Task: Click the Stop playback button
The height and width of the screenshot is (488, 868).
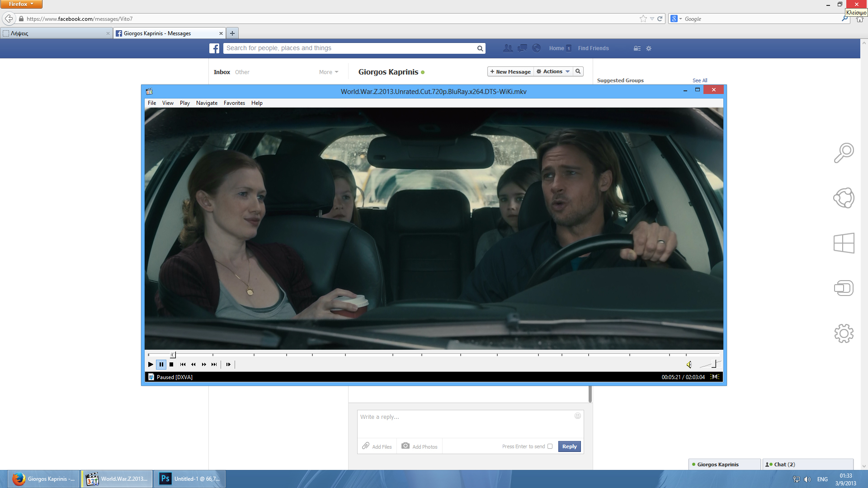Action: click(171, 365)
